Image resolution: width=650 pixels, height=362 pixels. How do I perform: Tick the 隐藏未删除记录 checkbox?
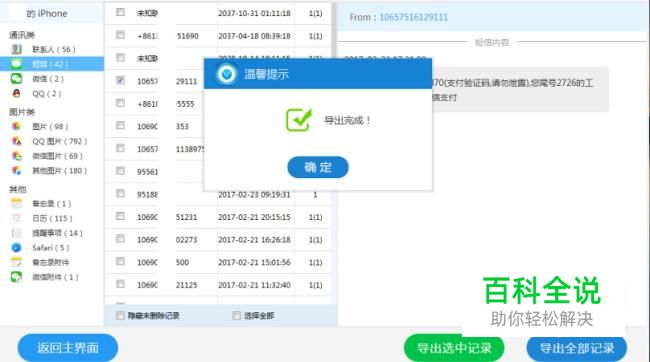pos(120,316)
